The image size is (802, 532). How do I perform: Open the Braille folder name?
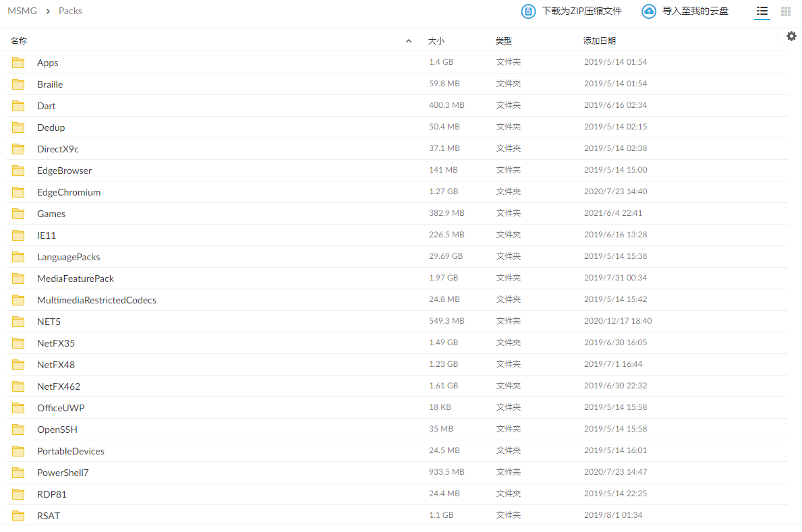[50, 84]
